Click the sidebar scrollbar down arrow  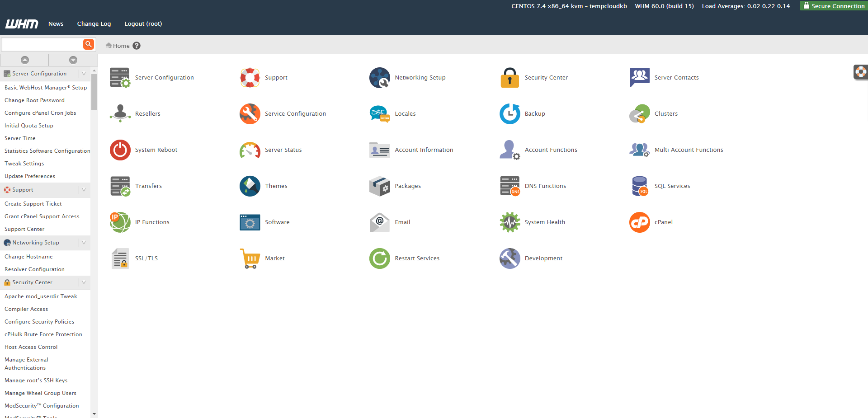pos(94,414)
